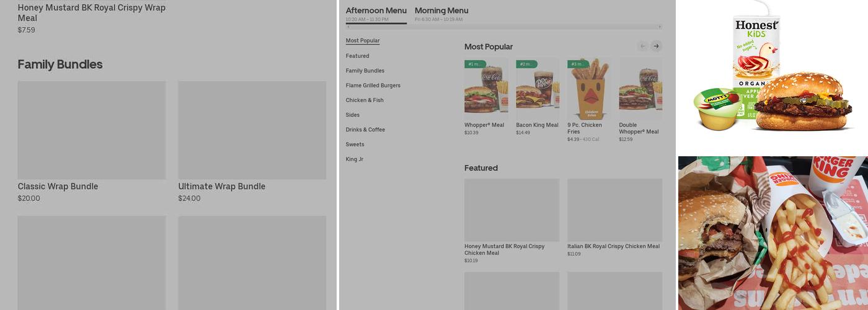The width and height of the screenshot is (868, 310).
Task: Click the #3 most liked badge
Action: point(578,64)
